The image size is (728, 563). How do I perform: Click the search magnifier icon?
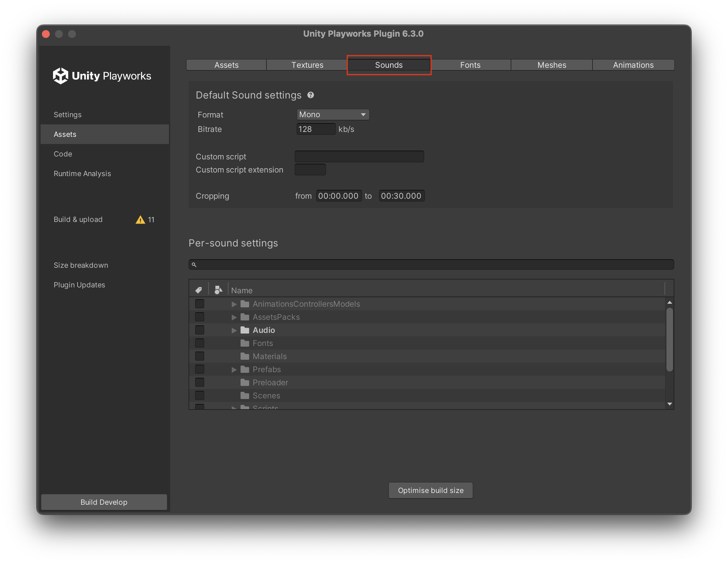click(194, 265)
